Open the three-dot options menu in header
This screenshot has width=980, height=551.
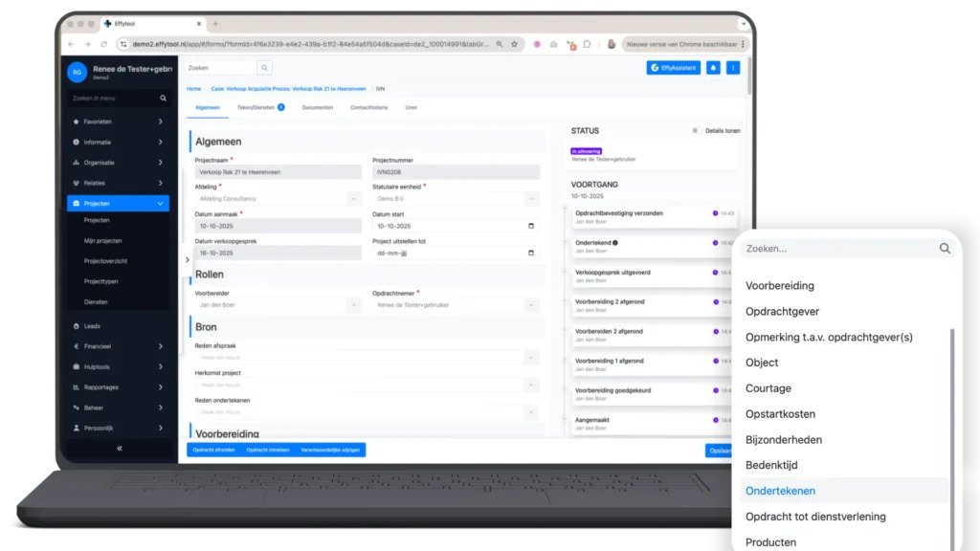pyautogui.click(x=733, y=68)
